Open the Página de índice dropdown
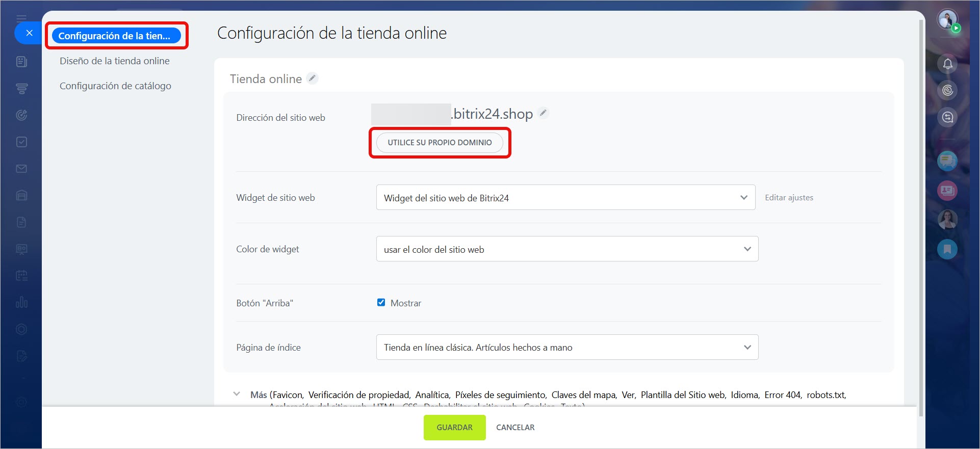The height and width of the screenshot is (449, 980). tap(567, 348)
